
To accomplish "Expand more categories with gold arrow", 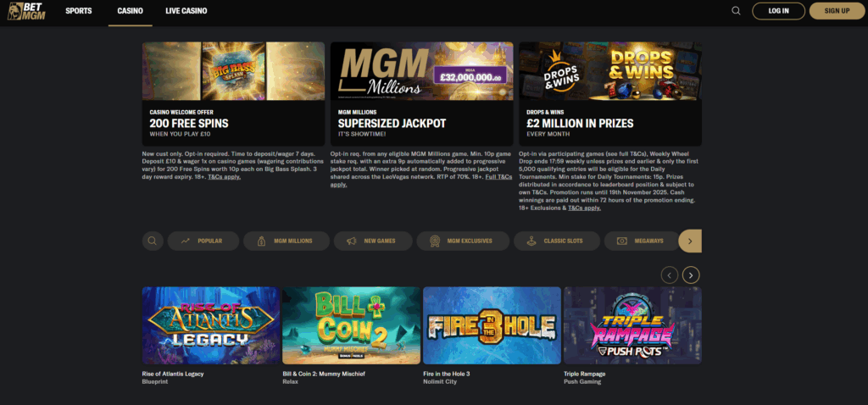I will (690, 241).
